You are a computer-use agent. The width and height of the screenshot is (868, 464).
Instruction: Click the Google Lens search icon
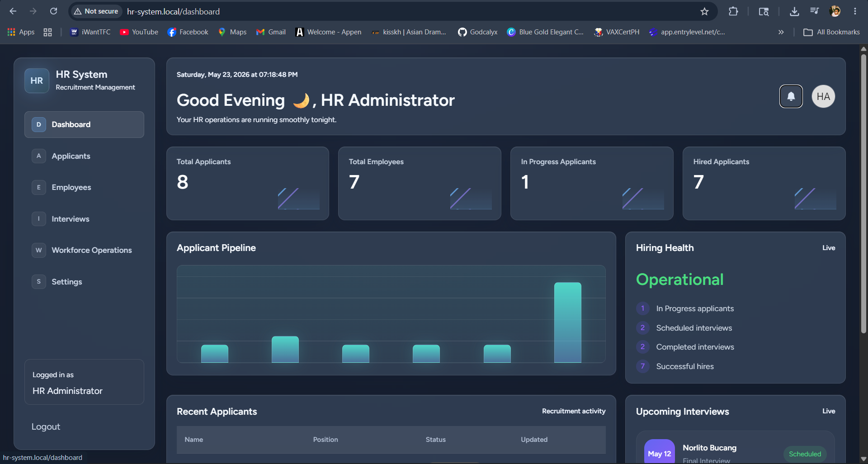click(764, 11)
